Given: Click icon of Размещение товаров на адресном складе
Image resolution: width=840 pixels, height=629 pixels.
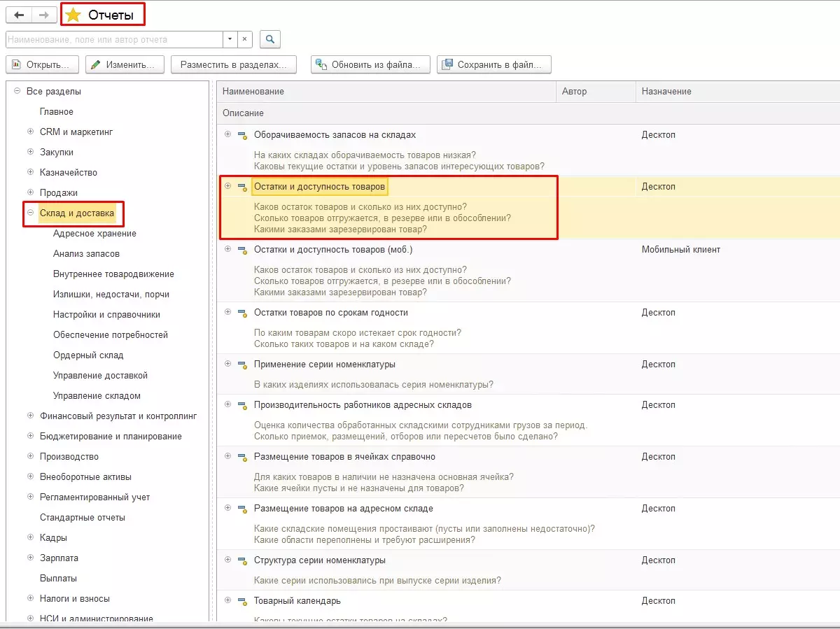Looking at the screenshot, I should click(242, 509).
